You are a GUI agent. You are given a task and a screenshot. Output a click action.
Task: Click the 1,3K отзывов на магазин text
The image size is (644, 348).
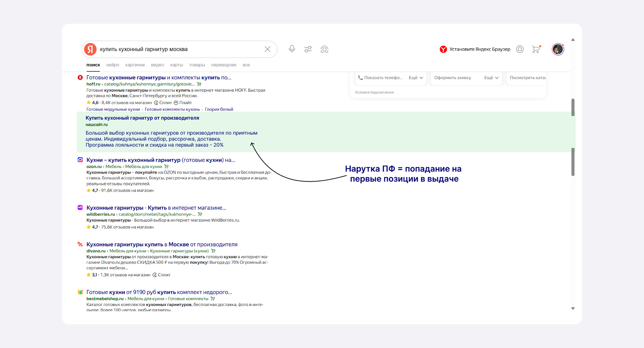125,275
